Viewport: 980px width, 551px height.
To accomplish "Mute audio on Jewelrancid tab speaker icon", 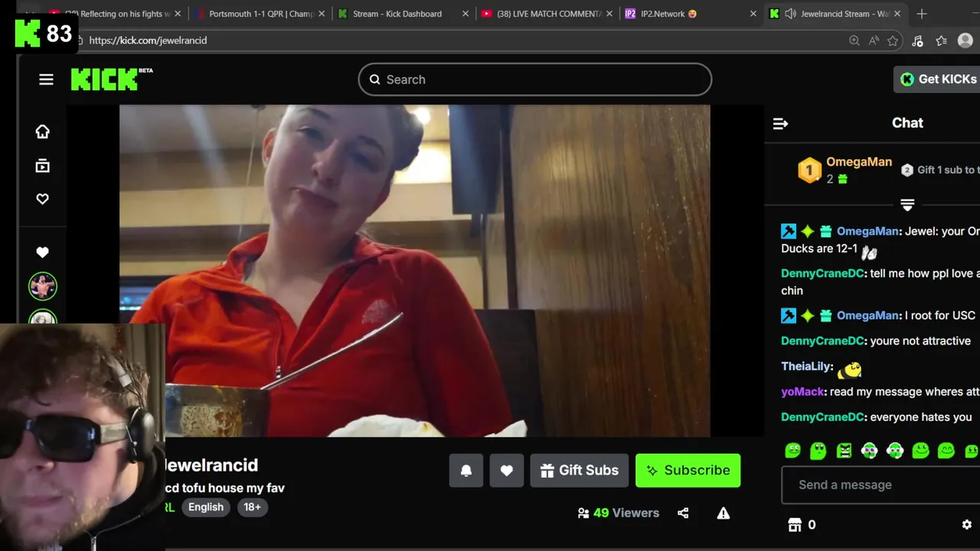I will click(791, 14).
